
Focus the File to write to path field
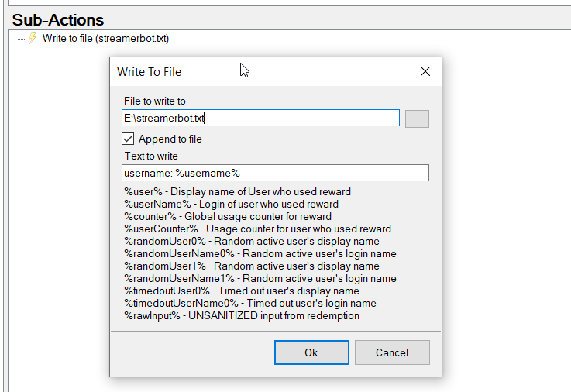[x=261, y=118]
